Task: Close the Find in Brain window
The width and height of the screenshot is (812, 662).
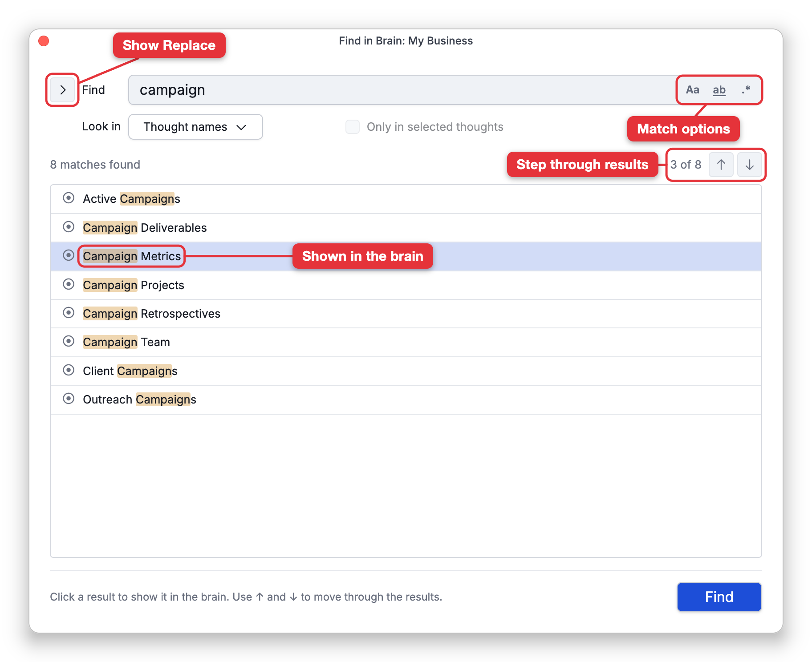Action: pyautogui.click(x=44, y=41)
